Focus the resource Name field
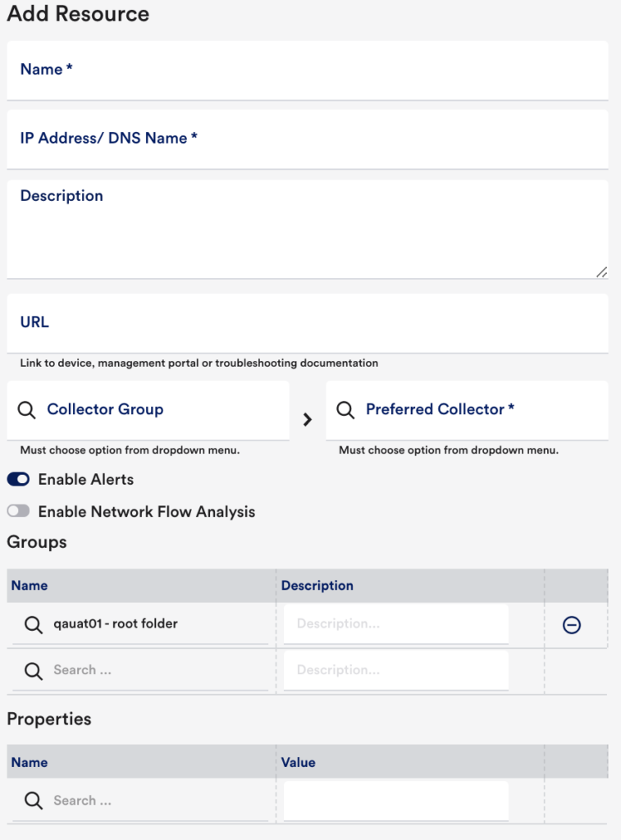Viewport: 621px width, 840px height. click(x=308, y=71)
